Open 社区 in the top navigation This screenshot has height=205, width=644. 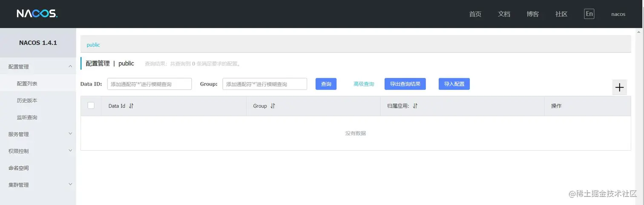pos(561,14)
